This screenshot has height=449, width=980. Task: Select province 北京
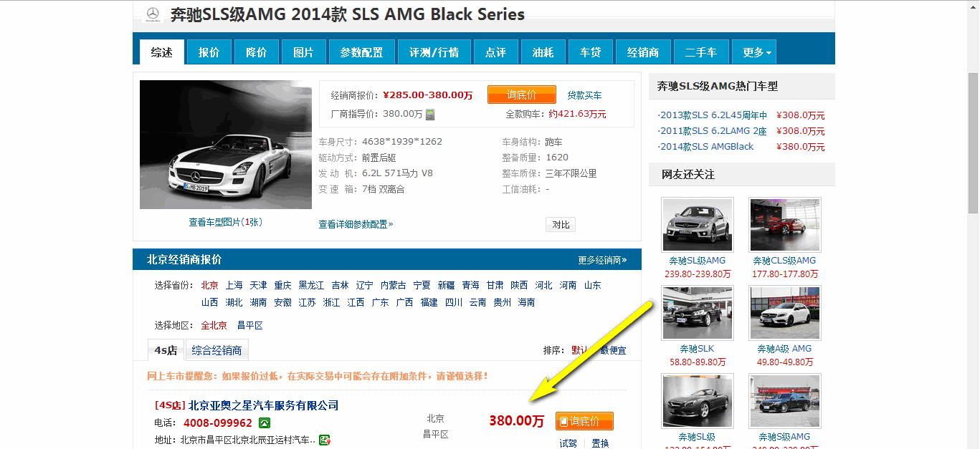pos(210,285)
